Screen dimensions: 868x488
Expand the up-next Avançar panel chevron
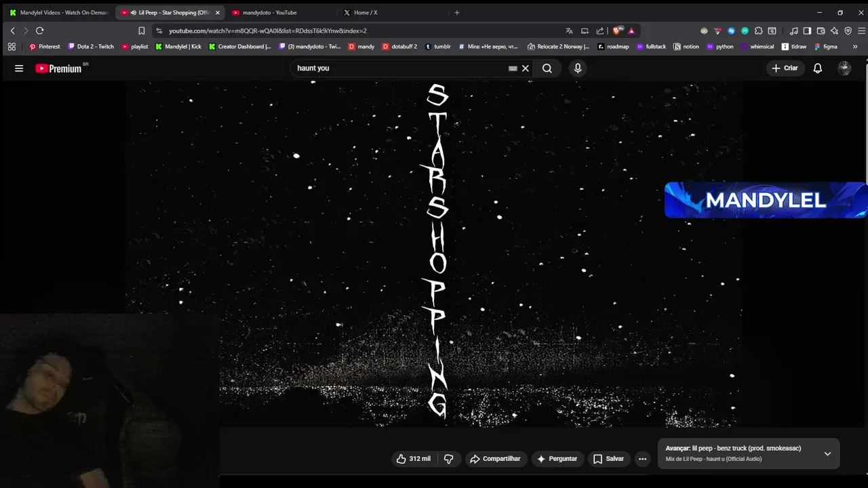(827, 453)
